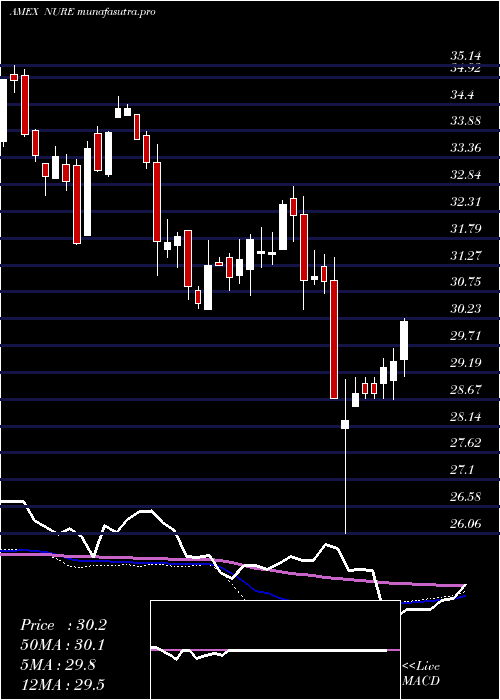
Task: Click inside the MACD inset chart box
Action: coord(275,650)
